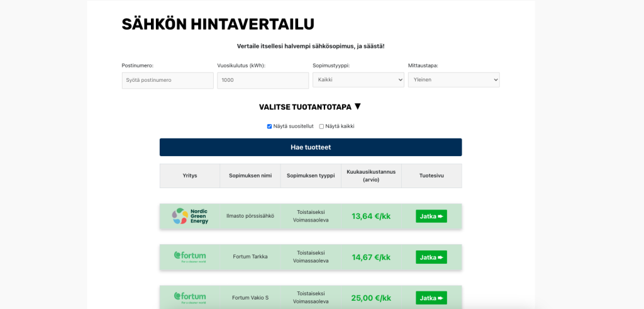This screenshot has height=309, width=644.
Task: Click the Sopimuksen nimi column header
Action: (x=250, y=176)
